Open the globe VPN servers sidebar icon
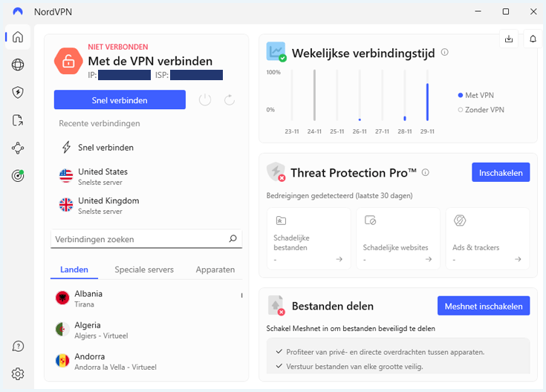 click(x=18, y=65)
